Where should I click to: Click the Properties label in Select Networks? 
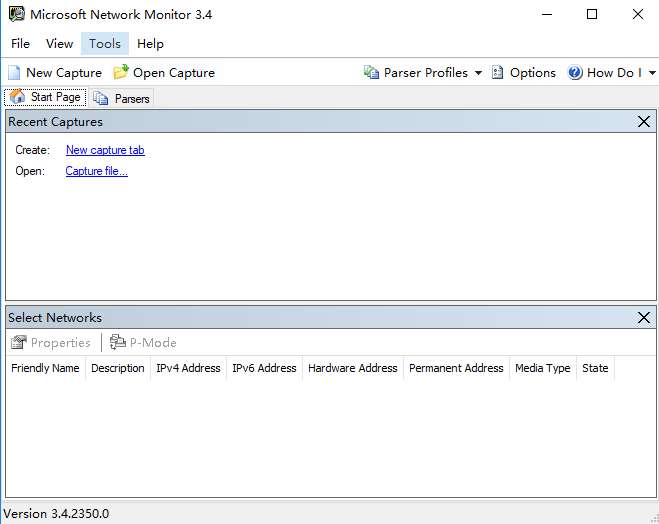click(x=61, y=343)
